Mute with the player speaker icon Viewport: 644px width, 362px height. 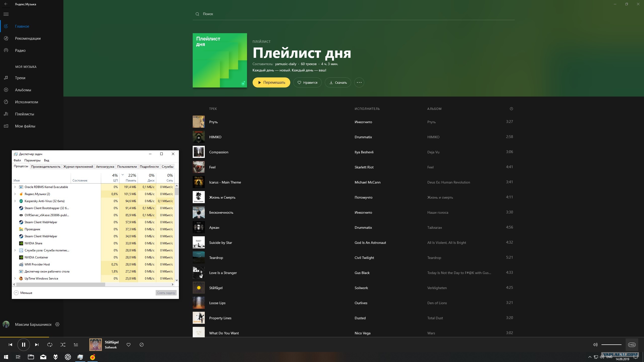595,345
